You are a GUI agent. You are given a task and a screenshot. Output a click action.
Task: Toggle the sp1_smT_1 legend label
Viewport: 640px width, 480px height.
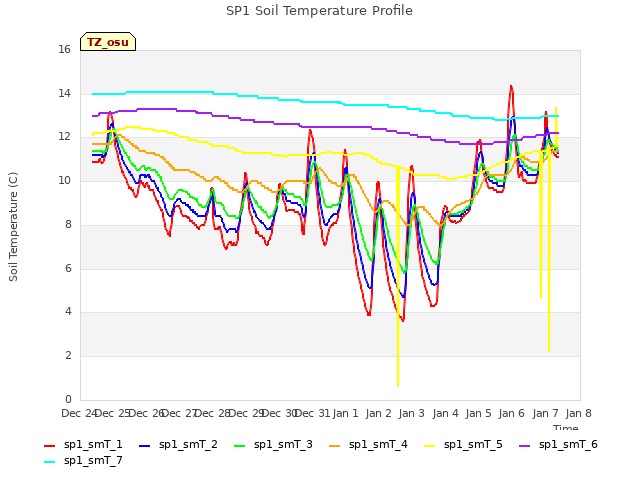pyautogui.click(x=93, y=444)
